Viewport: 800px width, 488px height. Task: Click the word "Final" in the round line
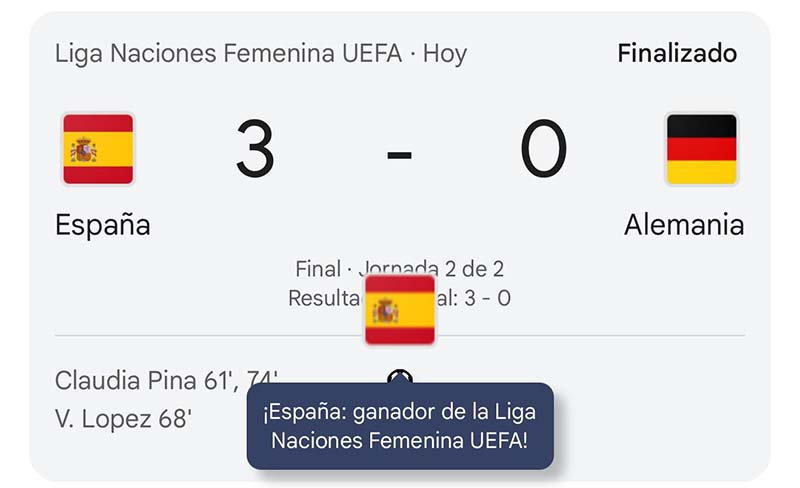pos(317,269)
